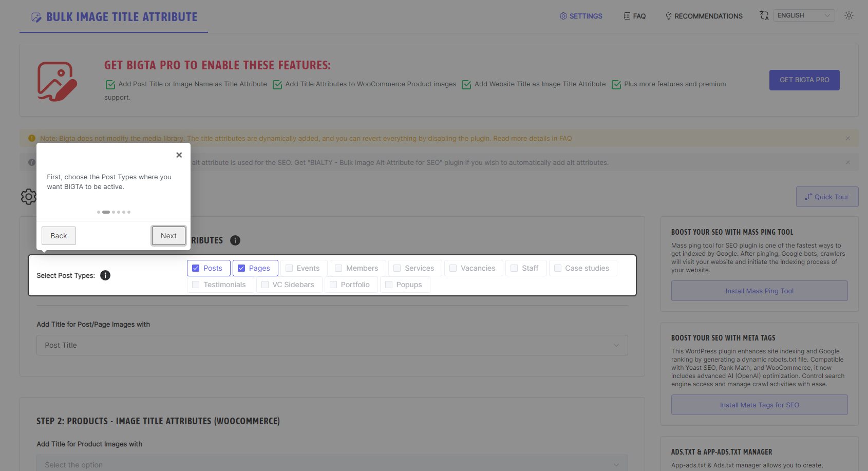This screenshot has width=868, height=471.
Task: Click Next in the tour popup
Action: (168, 236)
